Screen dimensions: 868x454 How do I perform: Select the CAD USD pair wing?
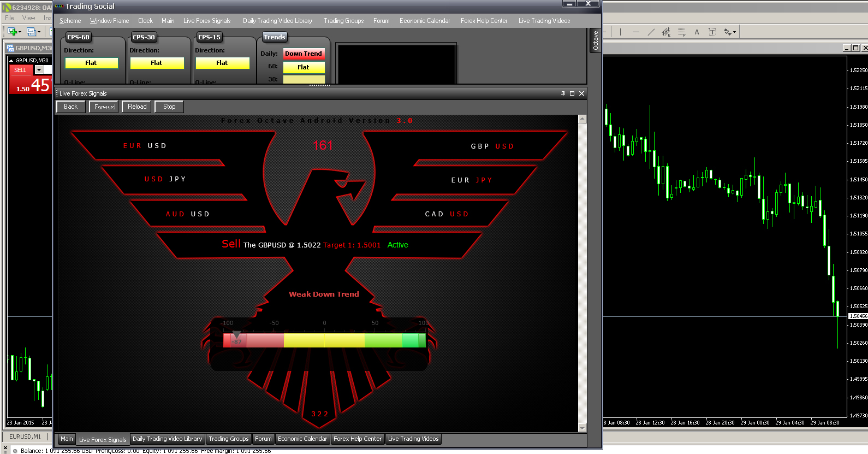447,214
